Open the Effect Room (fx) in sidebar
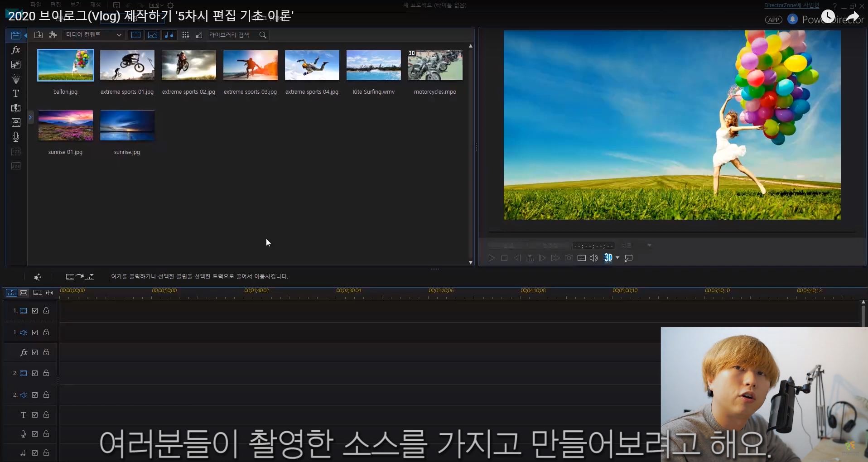Image resolution: width=868 pixels, height=462 pixels. (x=16, y=50)
